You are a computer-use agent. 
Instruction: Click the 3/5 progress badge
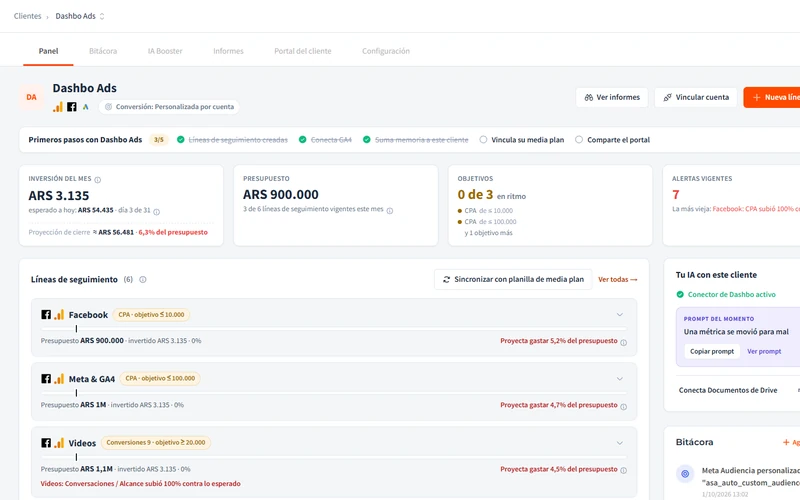pyautogui.click(x=159, y=140)
